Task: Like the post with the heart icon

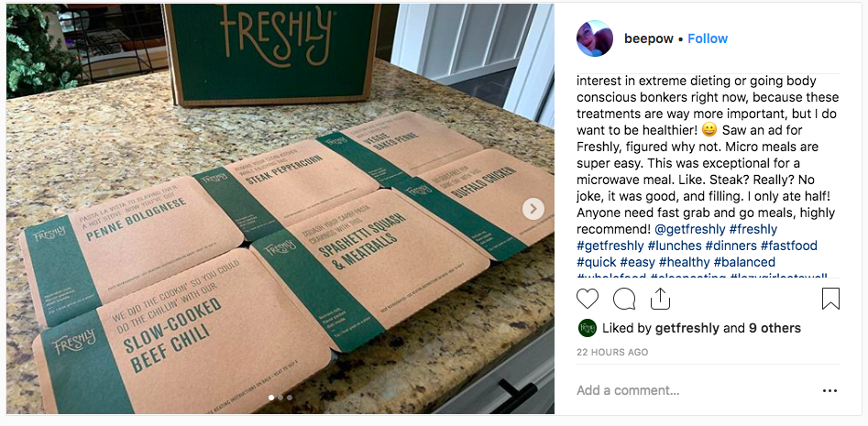Action: click(x=588, y=299)
